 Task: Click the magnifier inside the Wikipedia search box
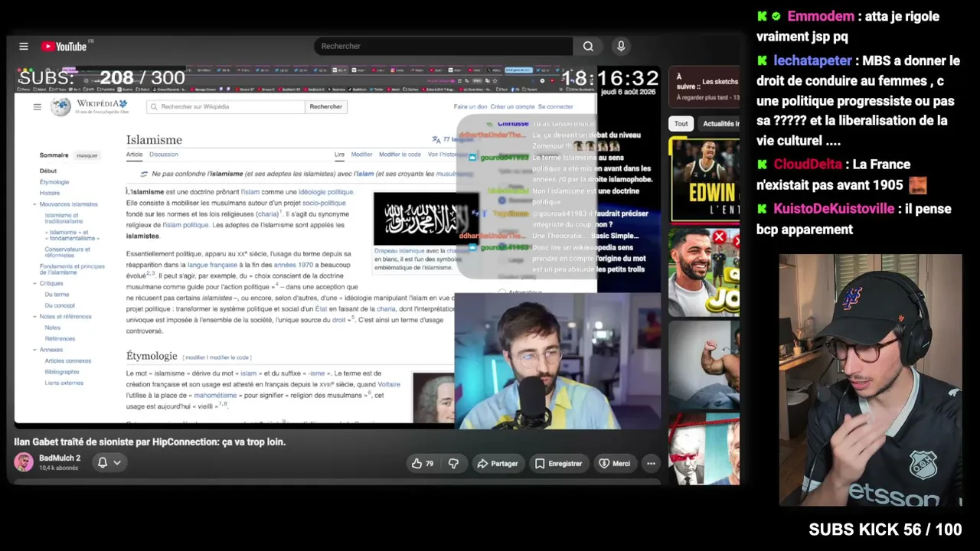pyautogui.click(x=154, y=107)
